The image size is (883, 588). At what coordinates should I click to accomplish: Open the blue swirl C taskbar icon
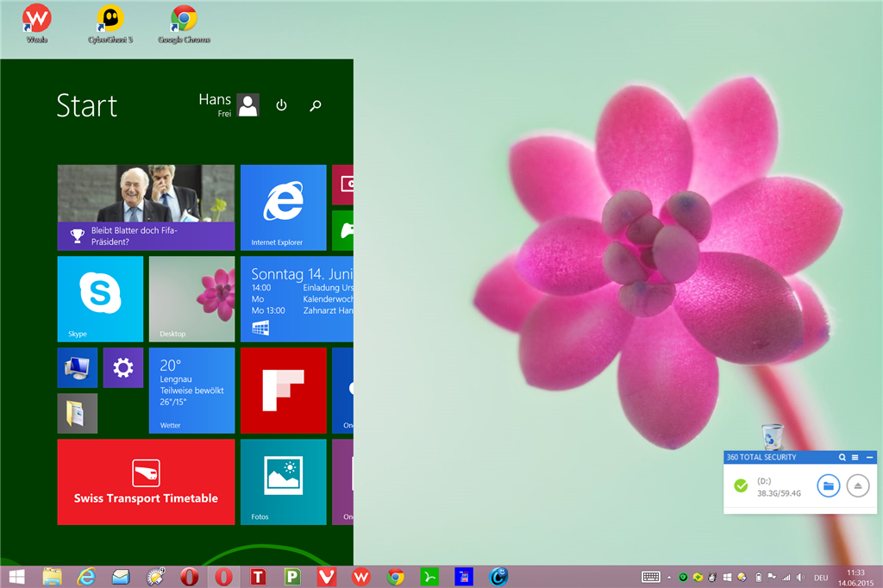click(x=498, y=577)
